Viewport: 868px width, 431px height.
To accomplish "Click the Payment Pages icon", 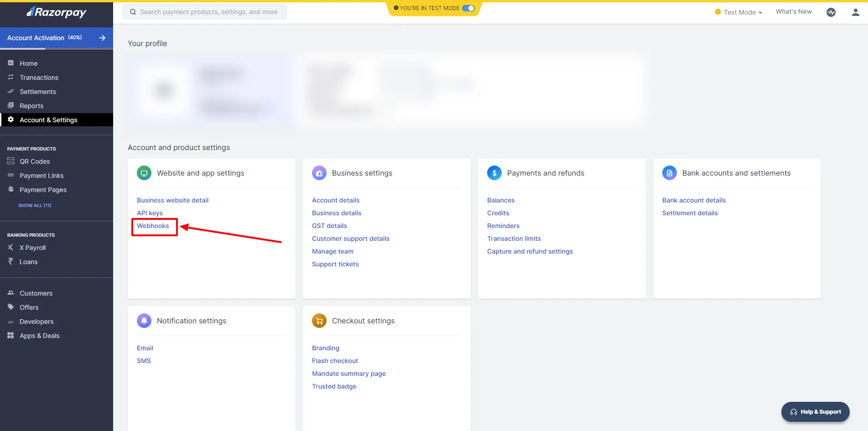I will point(11,189).
